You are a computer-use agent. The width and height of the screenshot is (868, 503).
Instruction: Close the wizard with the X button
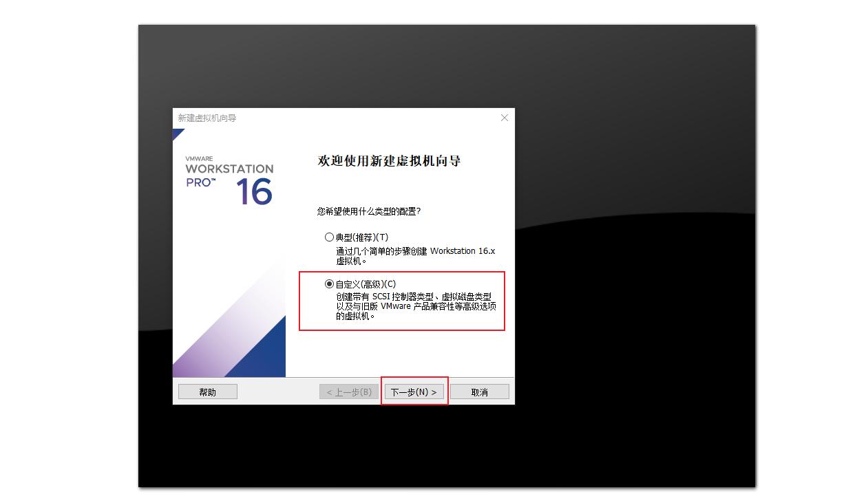(x=505, y=117)
